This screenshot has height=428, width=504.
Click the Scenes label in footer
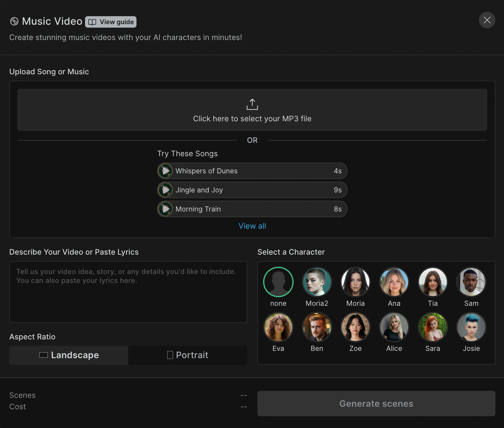23,395
